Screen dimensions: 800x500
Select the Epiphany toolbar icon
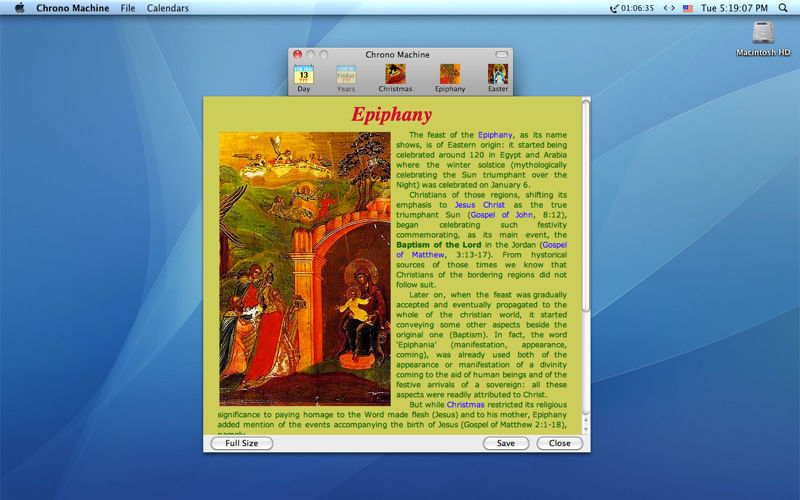pyautogui.click(x=450, y=78)
